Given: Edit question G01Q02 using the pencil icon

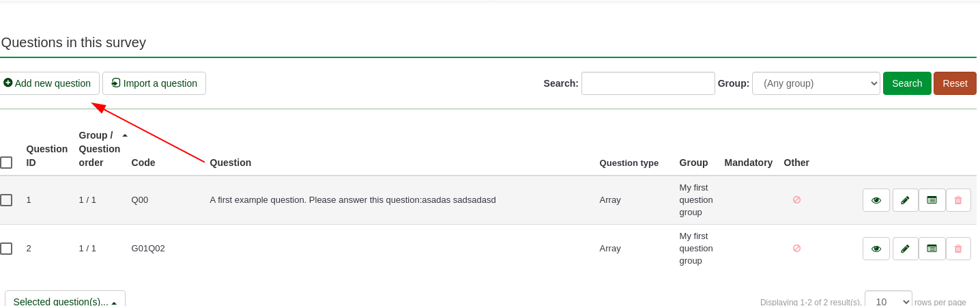Looking at the screenshot, I should (905, 249).
